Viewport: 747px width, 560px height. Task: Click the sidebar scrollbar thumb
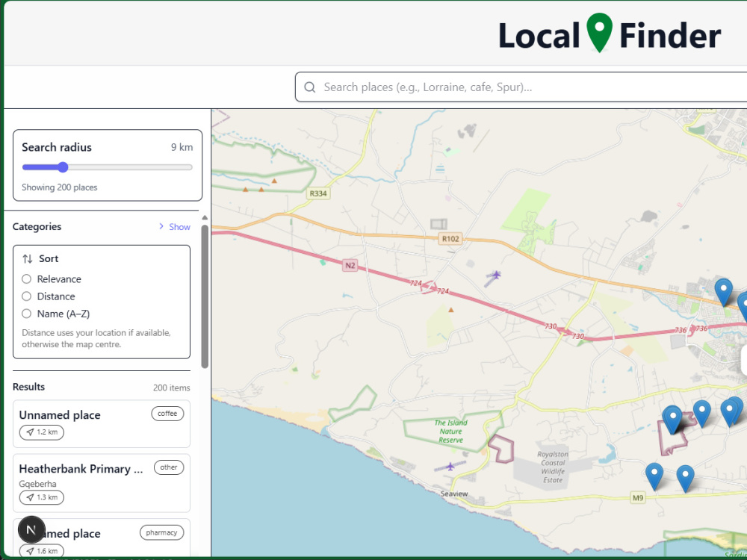(205, 296)
